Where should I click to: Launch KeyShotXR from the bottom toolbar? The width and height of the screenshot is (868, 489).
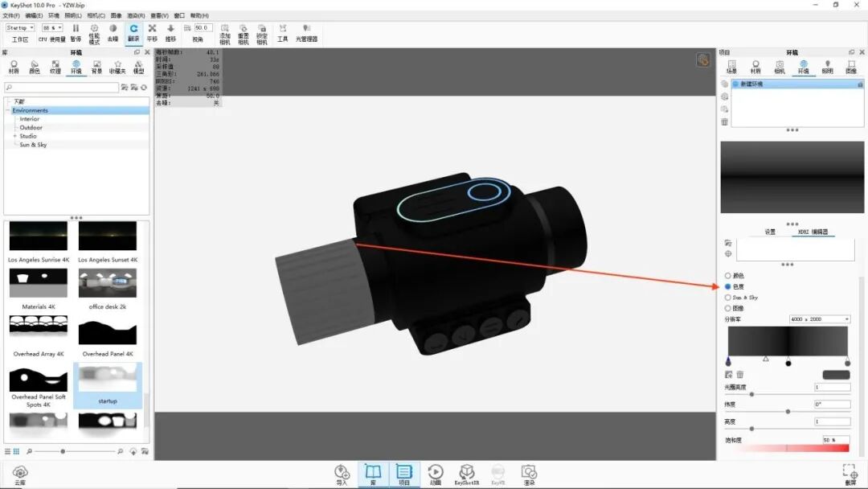tap(467, 472)
